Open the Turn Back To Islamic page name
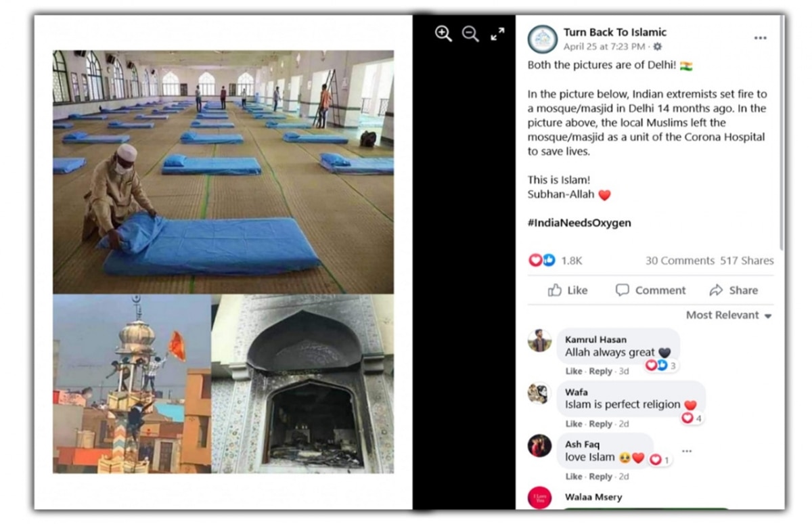This screenshot has height=524, width=812. point(615,32)
